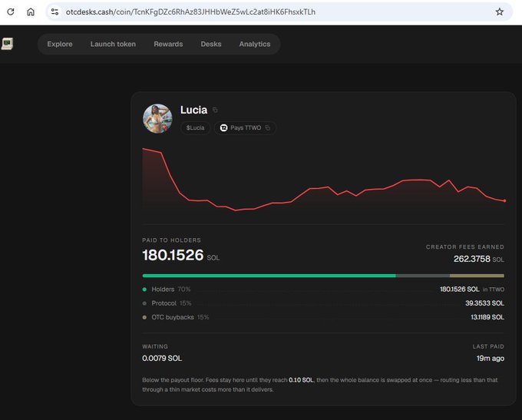Select the 180.1526 SOL in TTWO amount
This screenshot has height=420, width=522.
tap(472, 289)
